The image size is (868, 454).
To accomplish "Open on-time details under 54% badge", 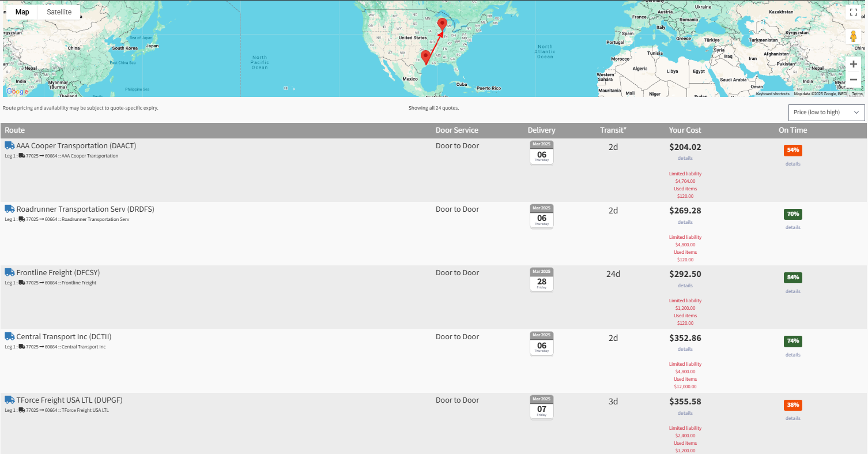I will 793,164.
